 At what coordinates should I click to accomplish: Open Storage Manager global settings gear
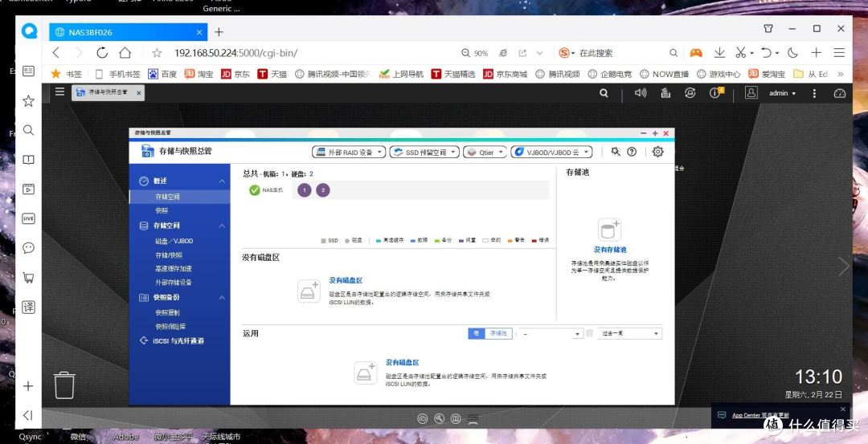[657, 152]
